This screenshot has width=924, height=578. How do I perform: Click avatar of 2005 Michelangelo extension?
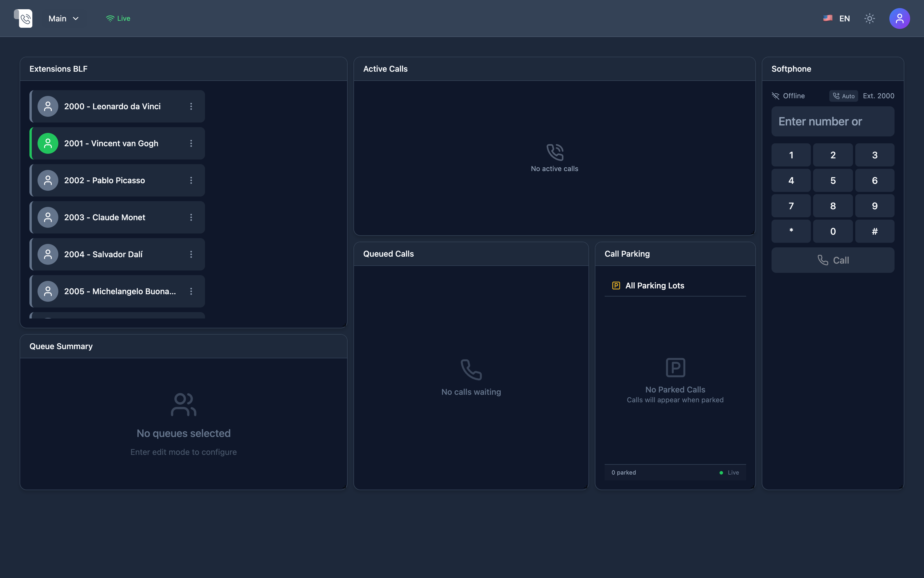pos(48,291)
